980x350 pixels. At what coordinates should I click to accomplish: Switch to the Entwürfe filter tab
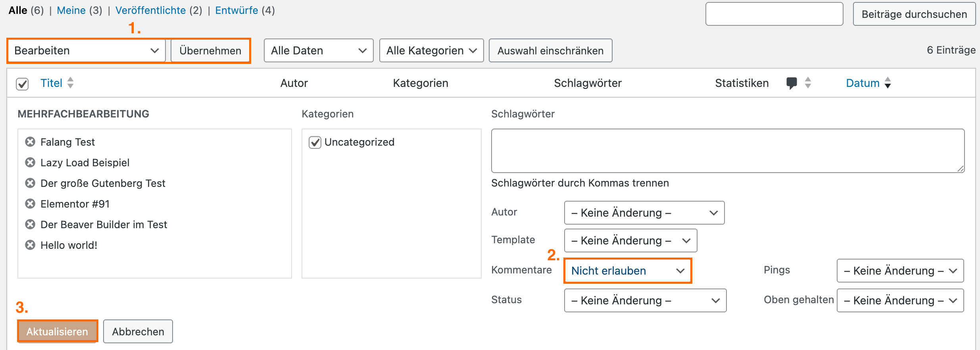(236, 10)
